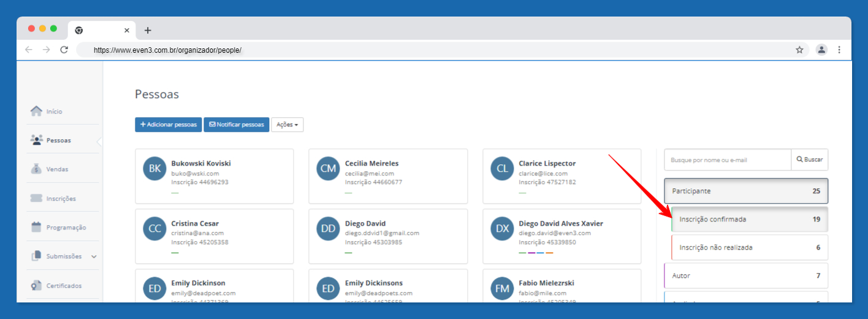Image resolution: width=868 pixels, height=319 pixels.
Task: Open the Ações dropdown button
Action: point(287,125)
